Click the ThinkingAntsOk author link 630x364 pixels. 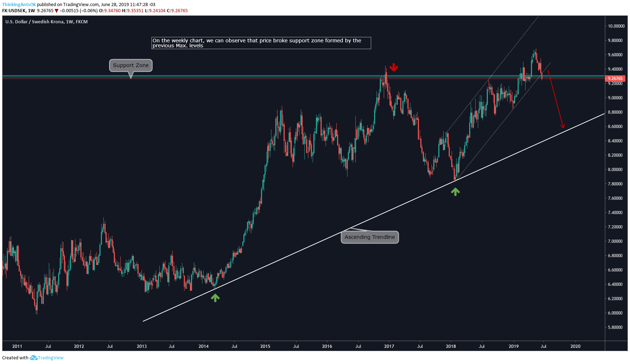coord(19,5)
